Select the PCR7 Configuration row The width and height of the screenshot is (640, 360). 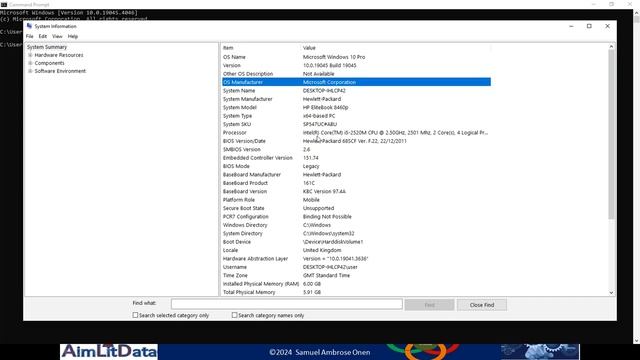(356, 216)
